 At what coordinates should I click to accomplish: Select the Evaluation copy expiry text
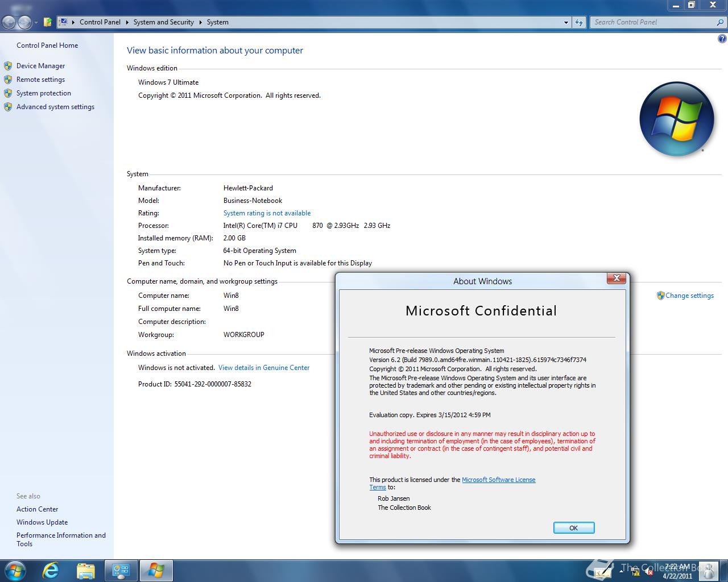tap(430, 415)
